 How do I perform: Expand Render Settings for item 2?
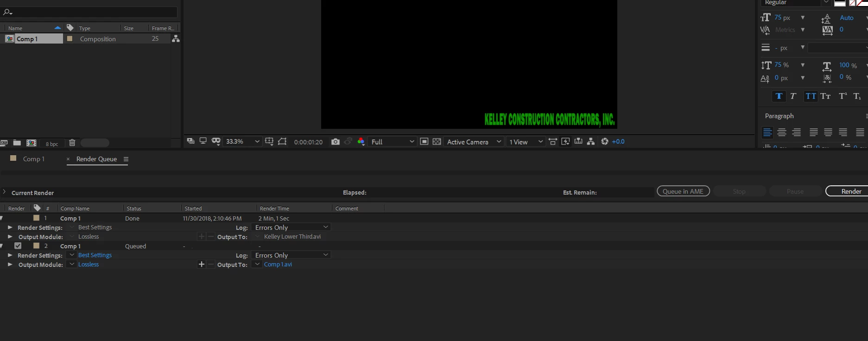pyautogui.click(x=10, y=255)
